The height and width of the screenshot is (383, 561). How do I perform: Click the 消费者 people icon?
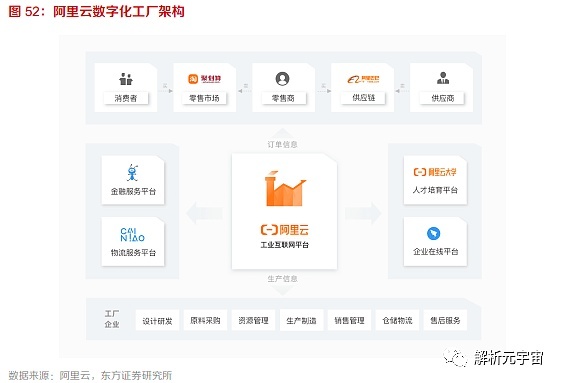coord(126,79)
